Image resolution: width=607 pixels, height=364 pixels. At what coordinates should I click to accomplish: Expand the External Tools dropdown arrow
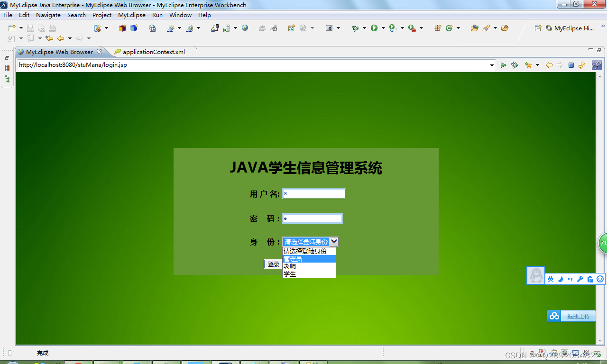click(421, 28)
